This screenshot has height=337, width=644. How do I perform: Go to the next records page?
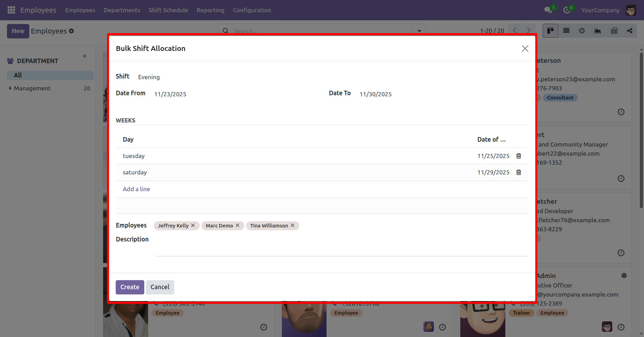529,31
